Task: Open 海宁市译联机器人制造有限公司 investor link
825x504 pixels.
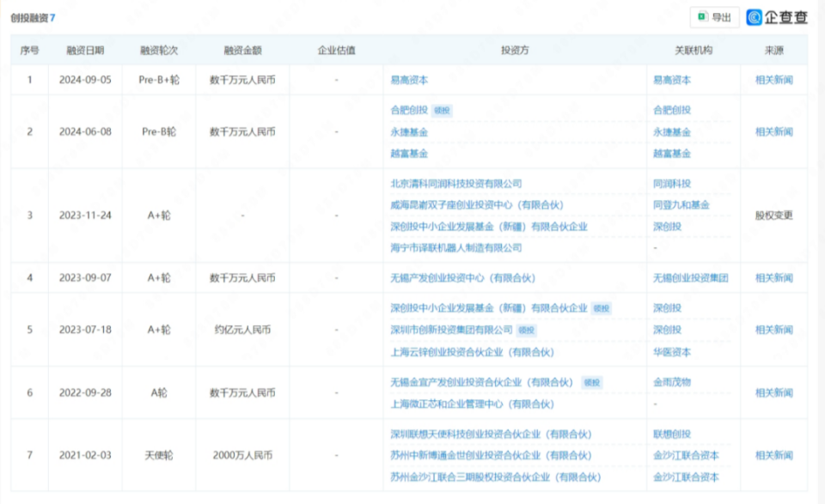Action: (456, 247)
